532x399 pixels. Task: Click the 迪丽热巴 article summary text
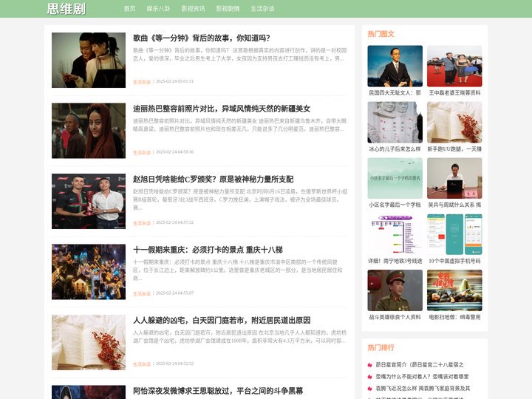240,125
